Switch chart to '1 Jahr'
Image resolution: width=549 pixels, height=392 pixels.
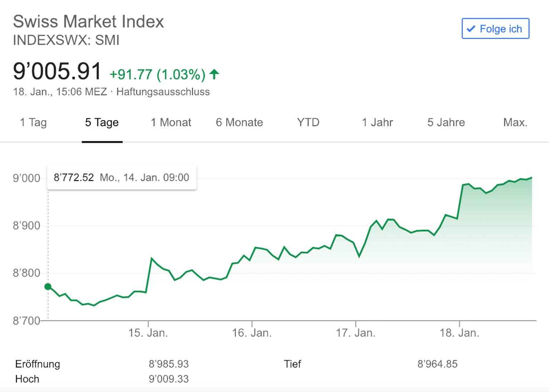[x=377, y=123]
